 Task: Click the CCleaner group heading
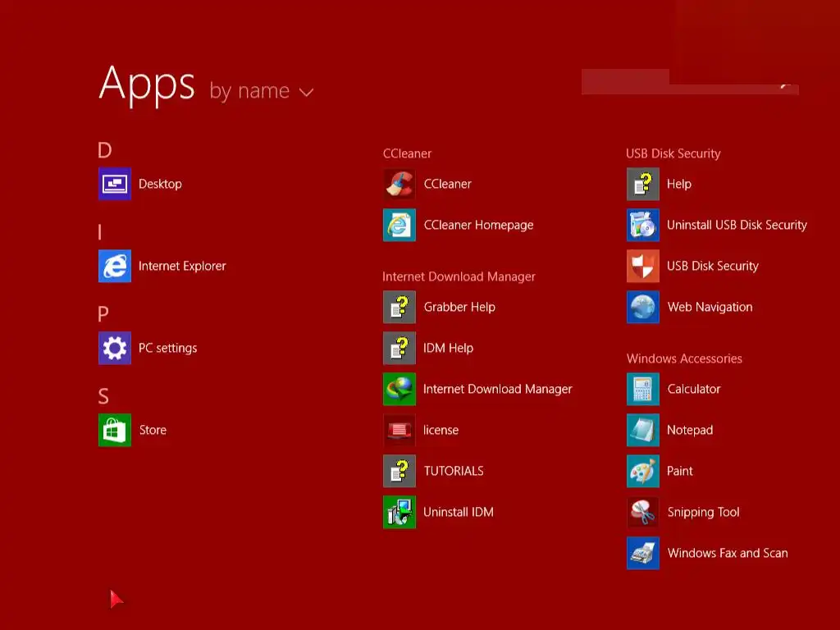407,153
